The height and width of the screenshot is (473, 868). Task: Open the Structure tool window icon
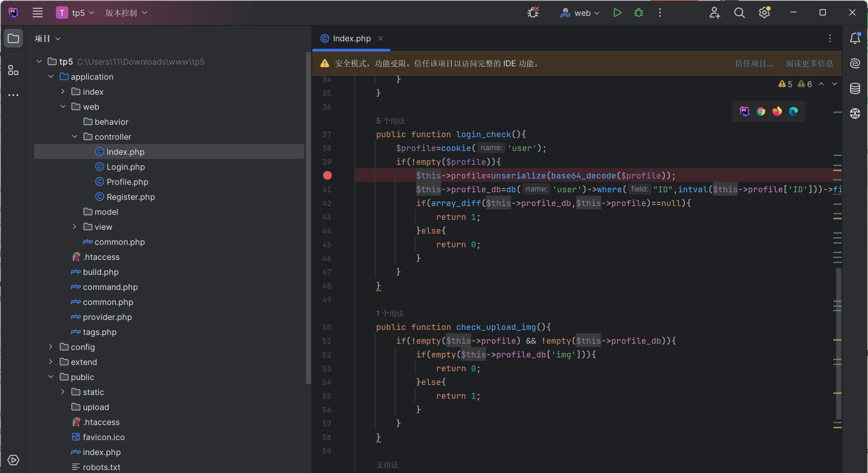pyautogui.click(x=13, y=70)
